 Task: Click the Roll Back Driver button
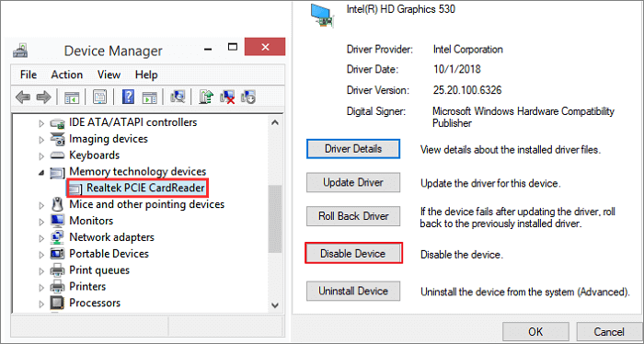click(x=353, y=216)
